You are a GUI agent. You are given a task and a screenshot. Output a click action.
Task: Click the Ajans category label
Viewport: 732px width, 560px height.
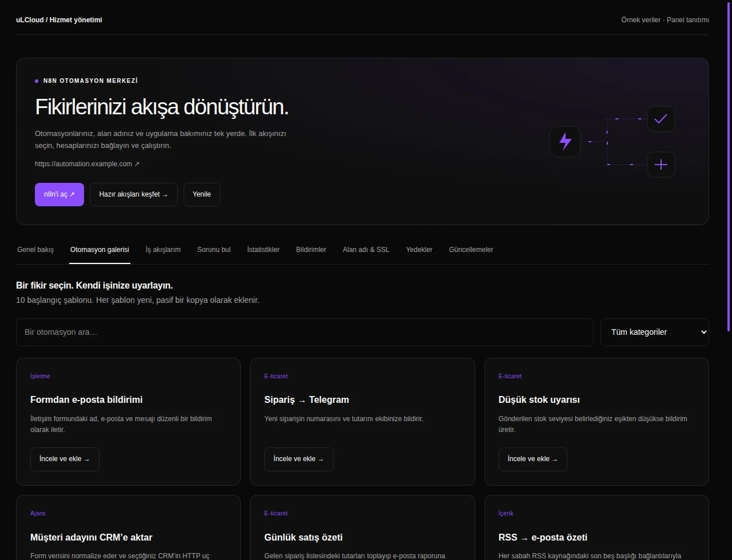tap(38, 514)
